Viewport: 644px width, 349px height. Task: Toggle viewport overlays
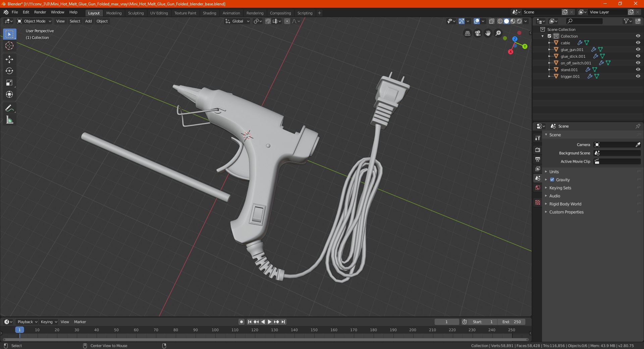point(476,21)
